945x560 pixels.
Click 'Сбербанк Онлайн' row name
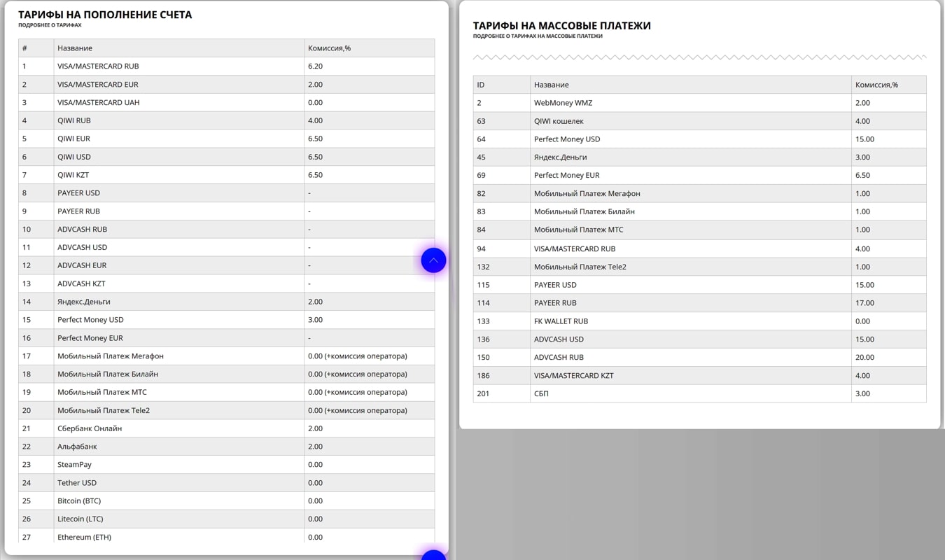tap(90, 428)
